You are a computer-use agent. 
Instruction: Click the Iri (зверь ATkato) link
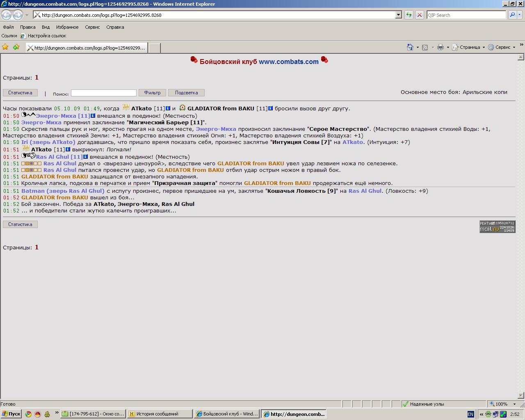click(48, 142)
